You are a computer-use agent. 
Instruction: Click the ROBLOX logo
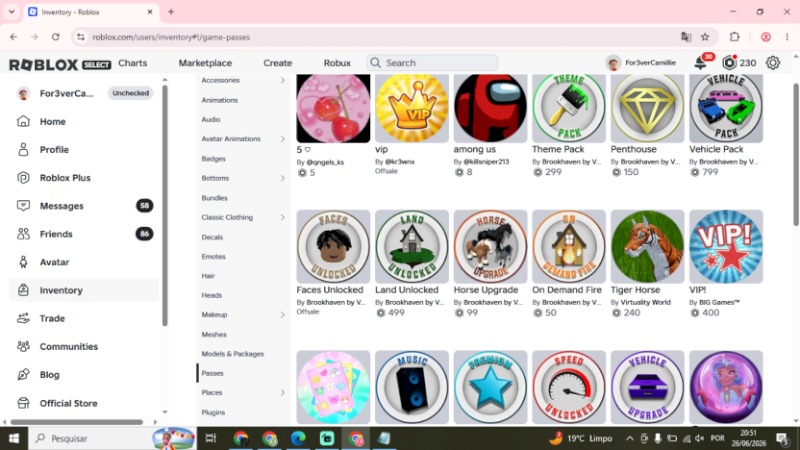43,64
